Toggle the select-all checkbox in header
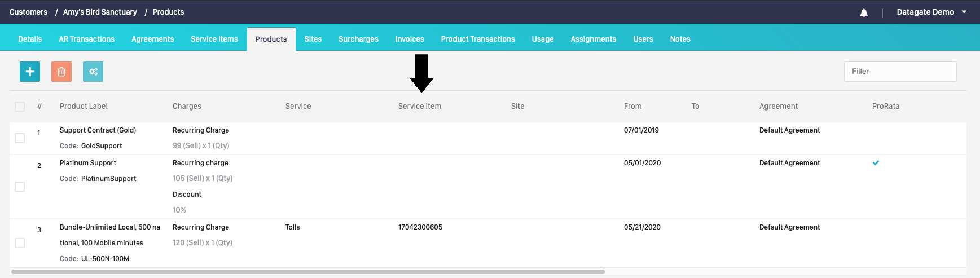Viewport: 980px width, 278px height. 20,107
